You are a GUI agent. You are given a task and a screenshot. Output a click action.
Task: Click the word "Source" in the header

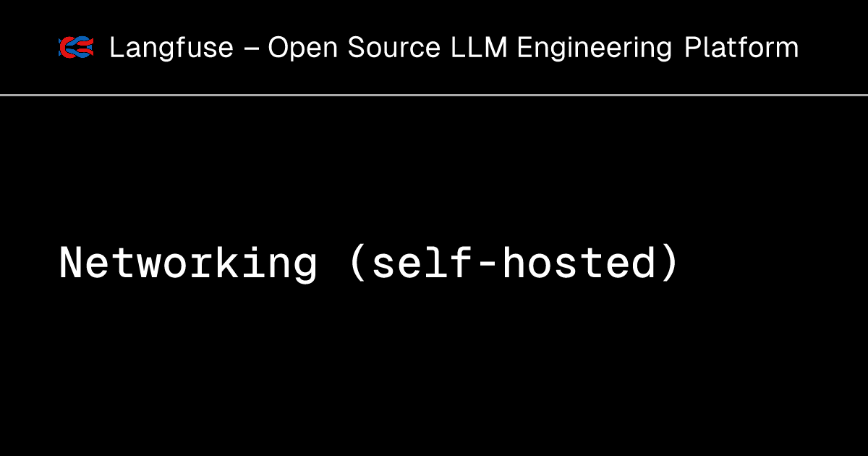tap(394, 48)
